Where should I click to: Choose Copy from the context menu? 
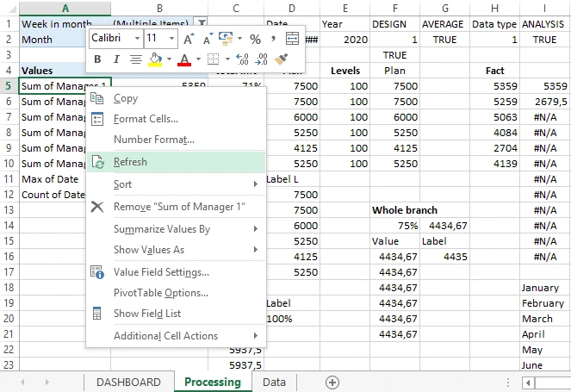coord(177,98)
